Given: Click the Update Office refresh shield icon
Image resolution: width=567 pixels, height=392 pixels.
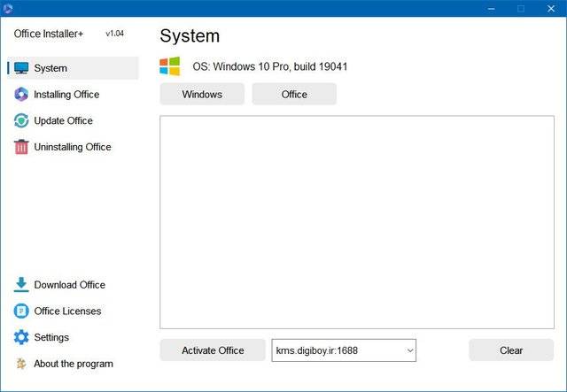Looking at the screenshot, I should [x=21, y=120].
